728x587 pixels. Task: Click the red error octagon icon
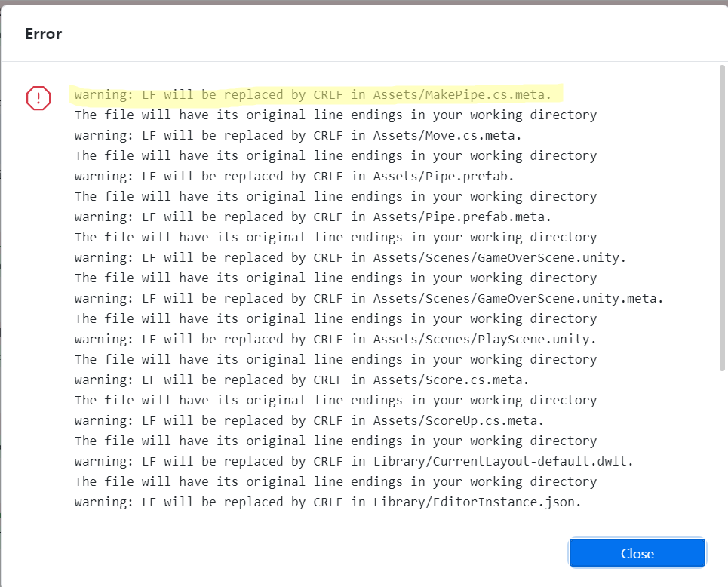pos(38,98)
